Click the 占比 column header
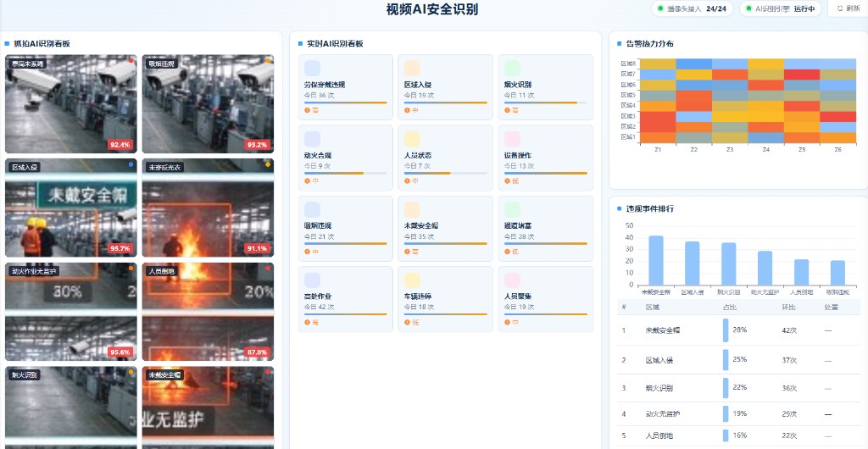This screenshot has height=449, width=868. 730,307
